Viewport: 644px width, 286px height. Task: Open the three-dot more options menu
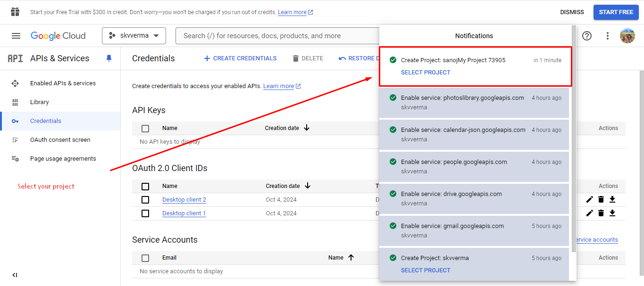608,36
